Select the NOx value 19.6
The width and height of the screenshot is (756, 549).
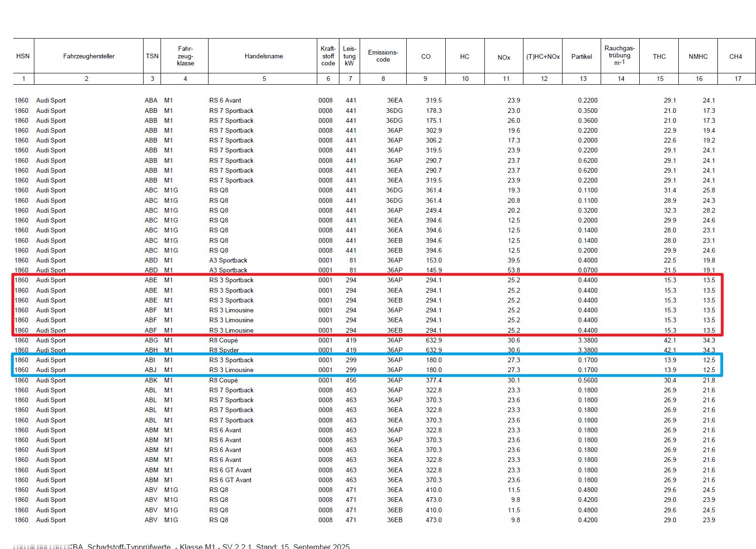click(514, 130)
